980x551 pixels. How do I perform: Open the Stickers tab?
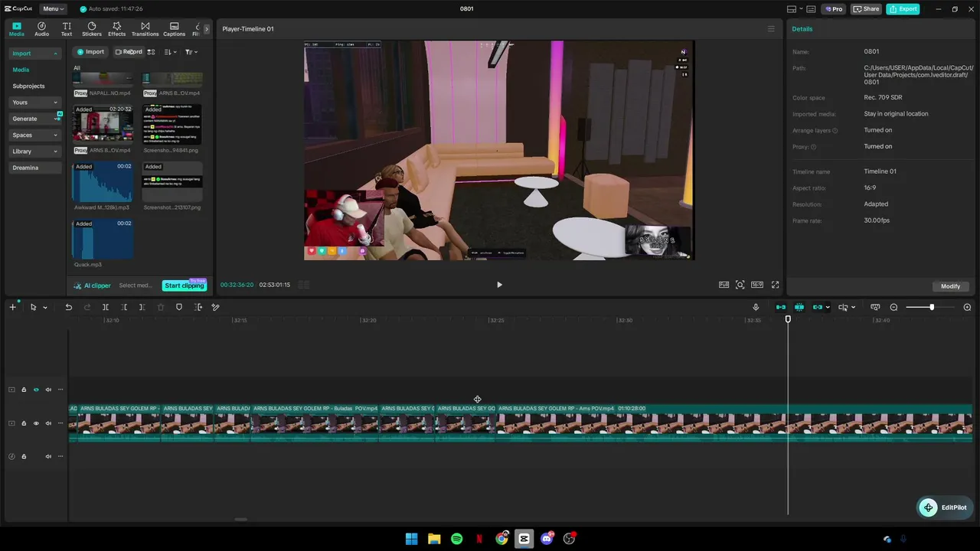tap(92, 29)
